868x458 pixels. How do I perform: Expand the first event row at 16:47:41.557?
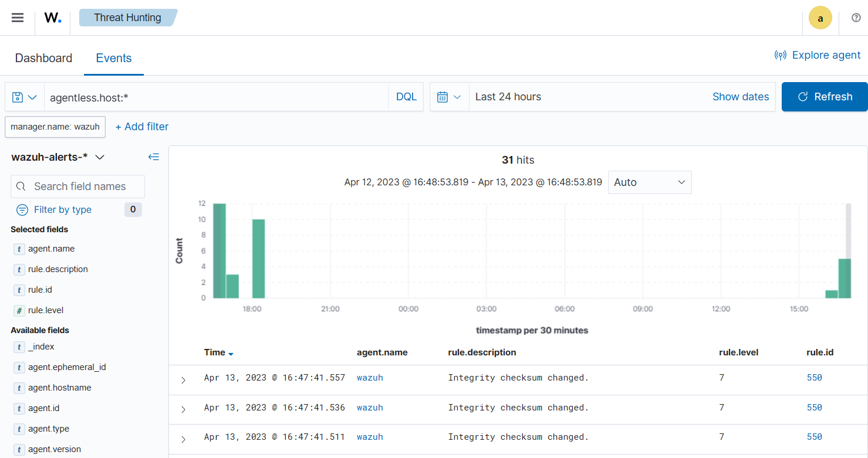click(x=183, y=380)
